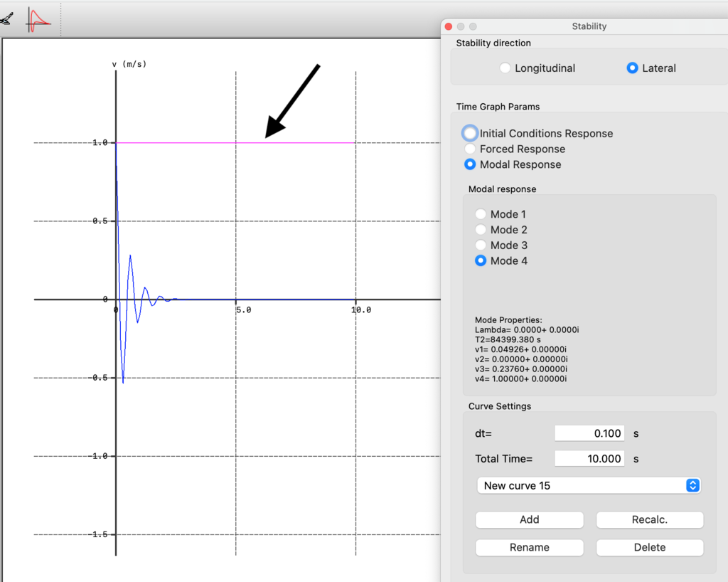Select the Lateral stability direction
The image size is (728, 582).
(632, 68)
